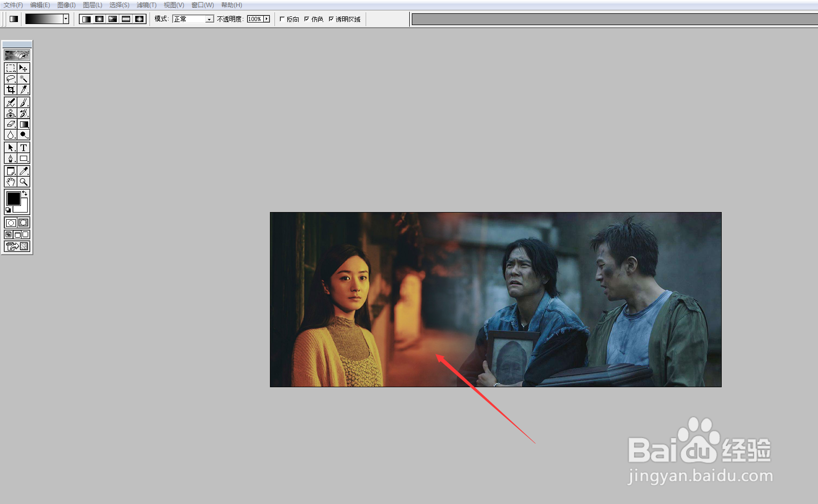
Task: Select the Eraser tool
Action: (11, 124)
